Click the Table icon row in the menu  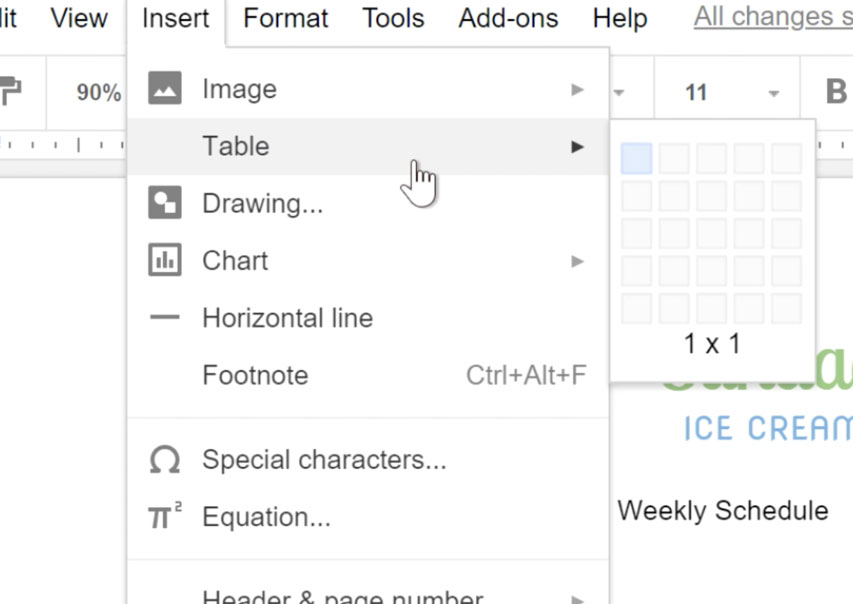(236, 146)
